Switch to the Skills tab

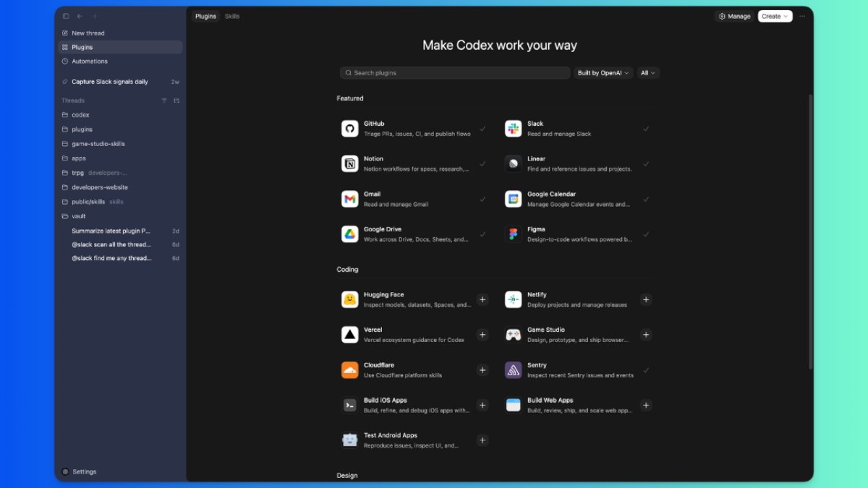pyautogui.click(x=232, y=16)
